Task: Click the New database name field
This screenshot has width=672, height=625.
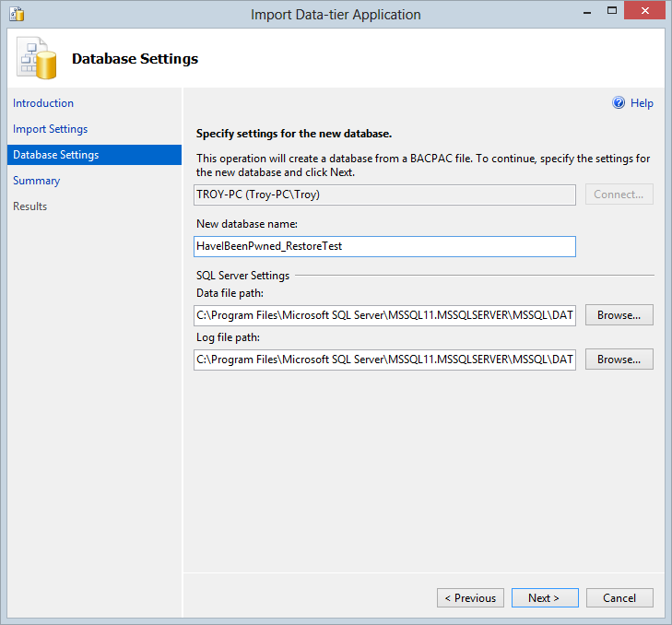Action: 384,247
